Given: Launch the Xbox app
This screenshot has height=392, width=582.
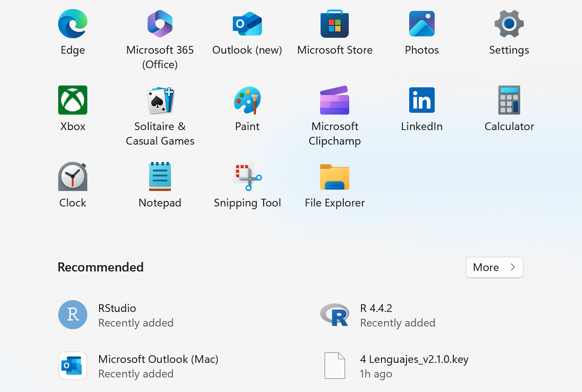Looking at the screenshot, I should click(73, 101).
